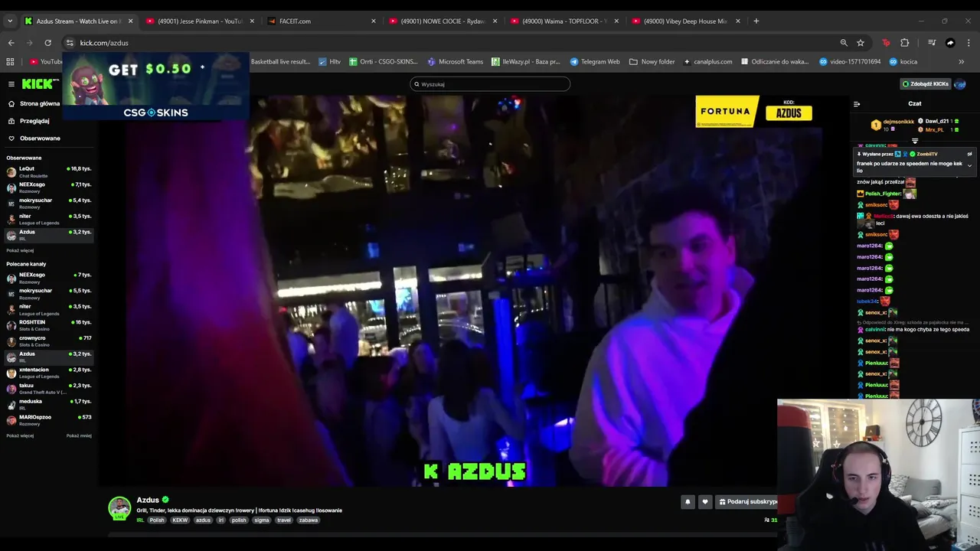Show more bookmarks chevron
Viewport: 980px width, 551px height.
click(961, 61)
